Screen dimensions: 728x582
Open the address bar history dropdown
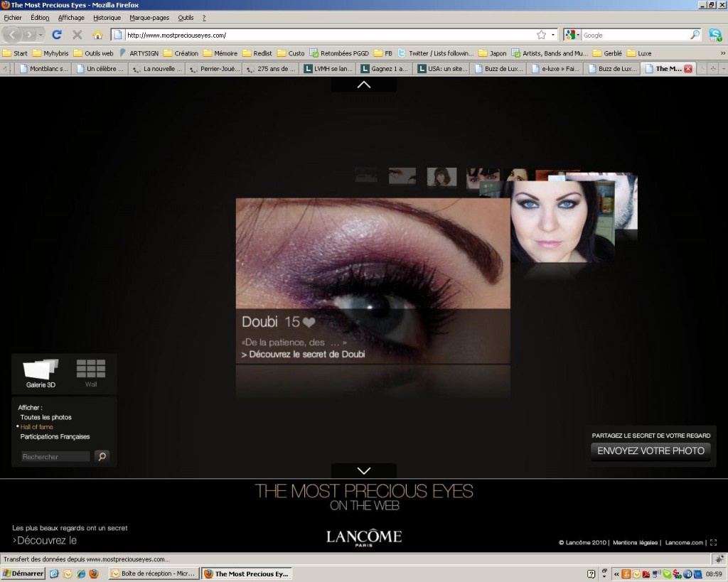(553, 35)
